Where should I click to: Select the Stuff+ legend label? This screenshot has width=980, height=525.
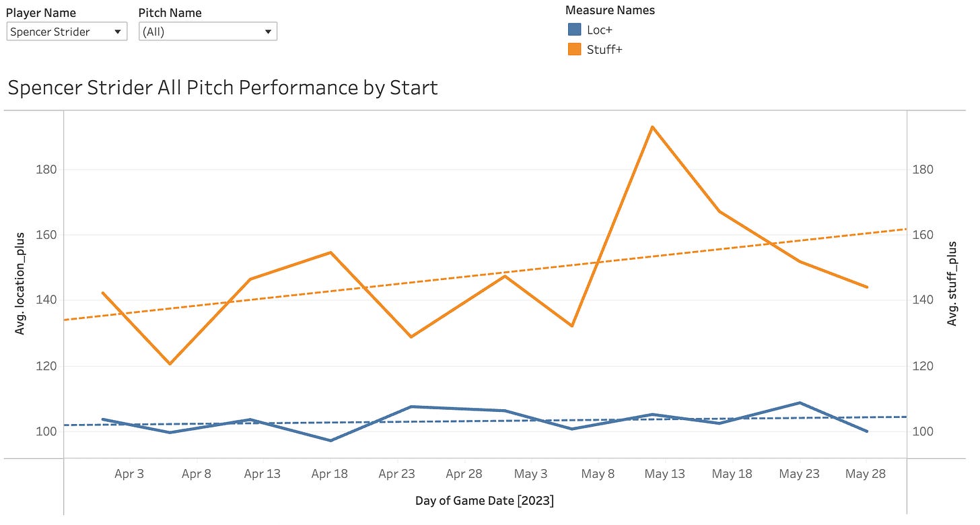click(x=604, y=49)
